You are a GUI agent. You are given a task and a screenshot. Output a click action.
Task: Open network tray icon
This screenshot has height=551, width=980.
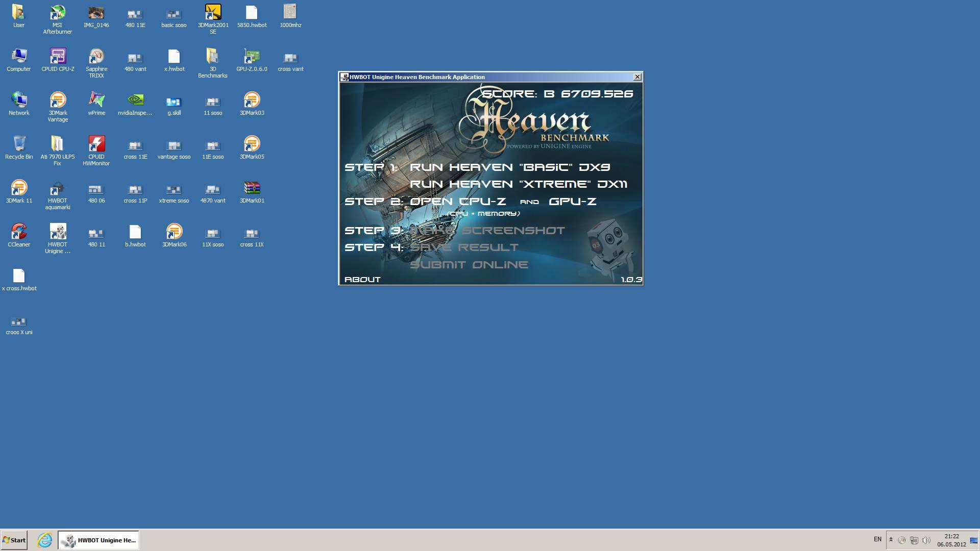914,540
